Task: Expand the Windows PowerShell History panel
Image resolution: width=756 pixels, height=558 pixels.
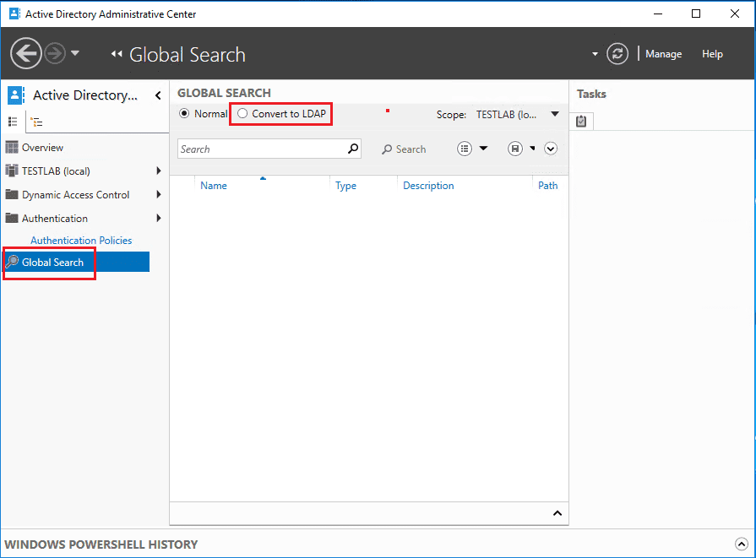Action: [x=741, y=544]
